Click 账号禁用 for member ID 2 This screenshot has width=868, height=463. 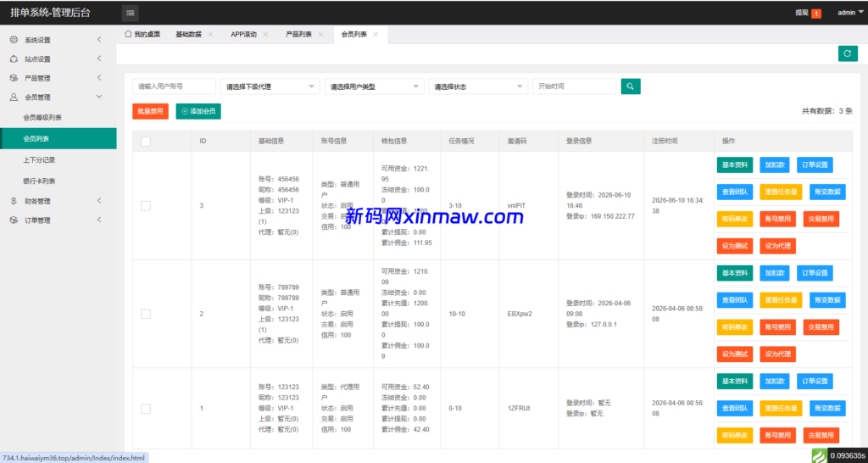tap(778, 327)
